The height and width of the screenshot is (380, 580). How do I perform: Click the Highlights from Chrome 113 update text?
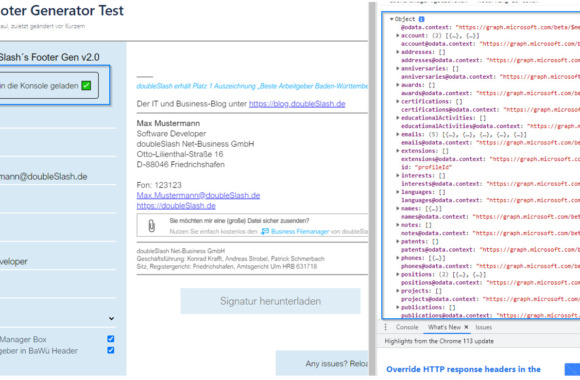coord(439,341)
